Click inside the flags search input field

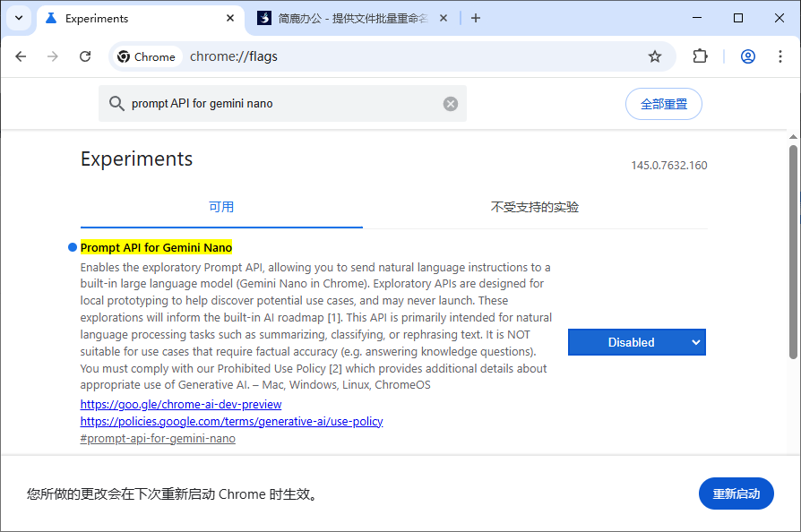click(269, 103)
